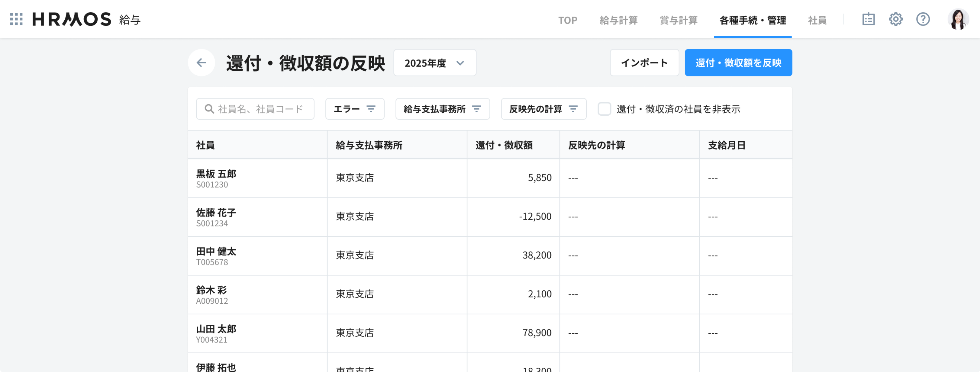The width and height of the screenshot is (980, 372).
Task: Expand the 2025年度 year dropdown
Action: [x=434, y=63]
